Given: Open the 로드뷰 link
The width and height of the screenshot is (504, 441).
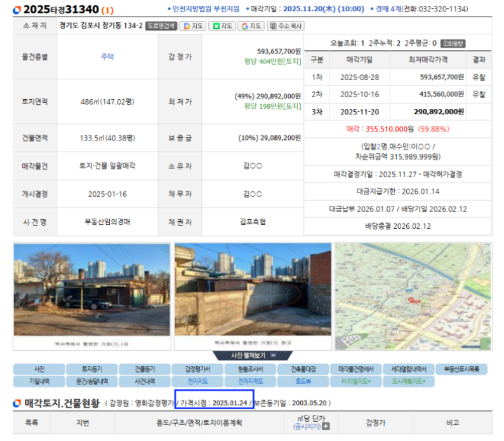Looking at the screenshot, I should click(302, 382).
